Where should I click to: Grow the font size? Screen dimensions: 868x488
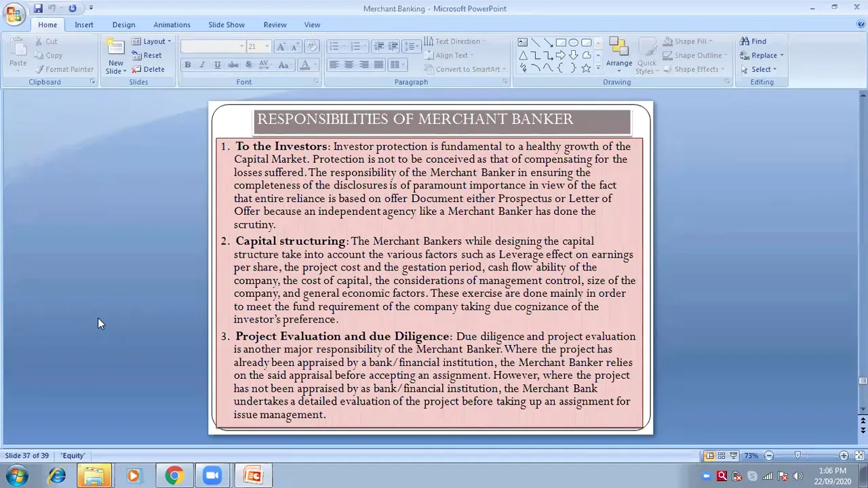click(281, 46)
